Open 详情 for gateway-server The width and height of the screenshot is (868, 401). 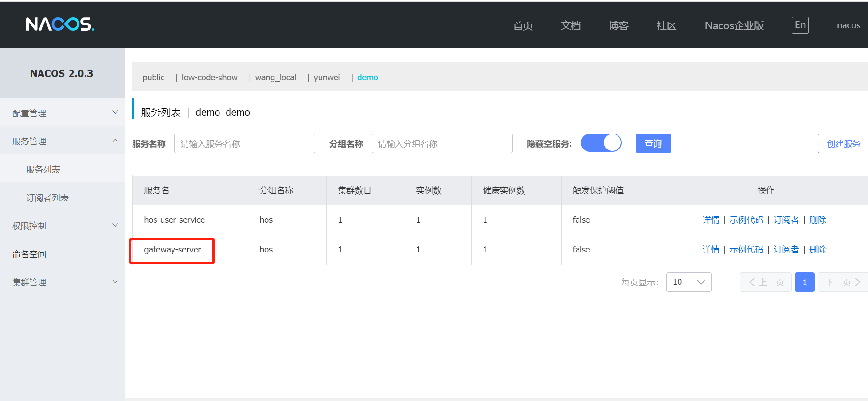pyautogui.click(x=711, y=249)
